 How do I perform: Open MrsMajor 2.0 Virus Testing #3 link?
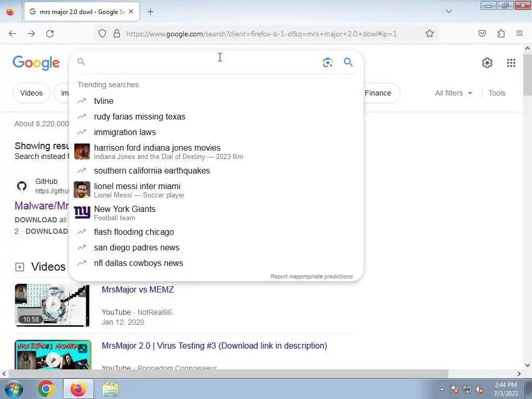click(215, 345)
